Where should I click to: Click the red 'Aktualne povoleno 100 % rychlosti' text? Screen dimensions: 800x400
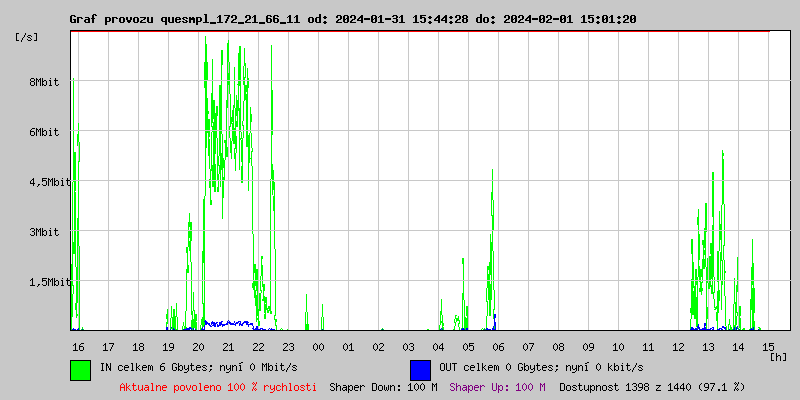tap(218, 386)
